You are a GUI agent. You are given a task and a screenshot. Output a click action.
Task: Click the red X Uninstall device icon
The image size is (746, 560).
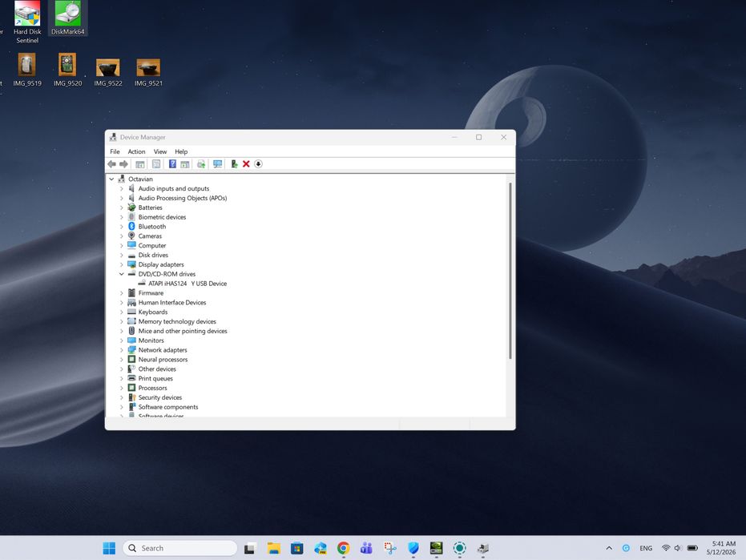click(246, 164)
